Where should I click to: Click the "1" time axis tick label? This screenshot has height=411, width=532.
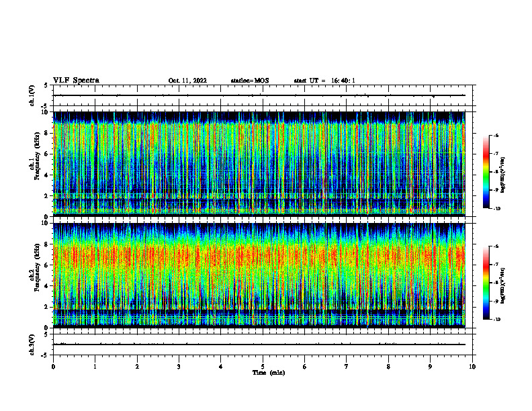pos(95,367)
